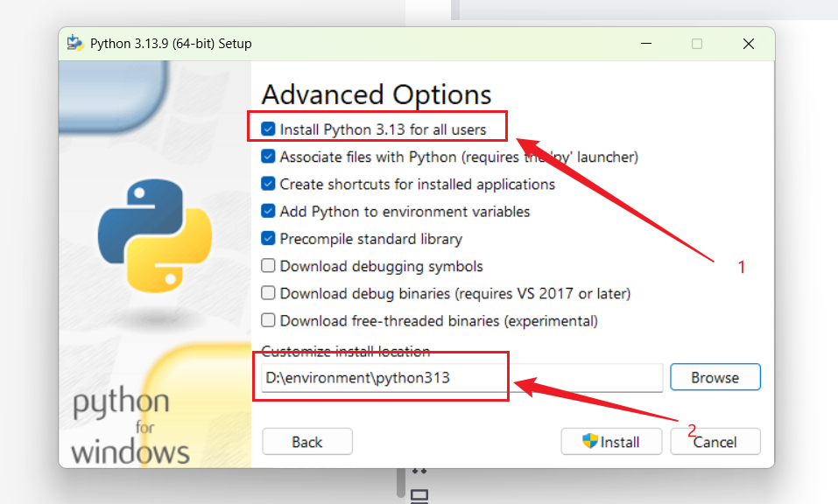Screen dimensions: 838x504
Task: Click the Python 3.13.9 (64-bit) Setup title
Action: [171, 44]
